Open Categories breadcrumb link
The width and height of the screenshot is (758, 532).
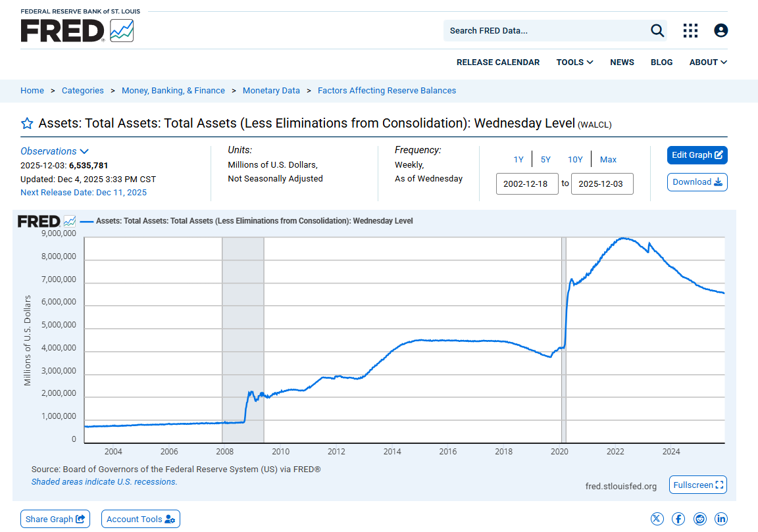click(x=83, y=90)
